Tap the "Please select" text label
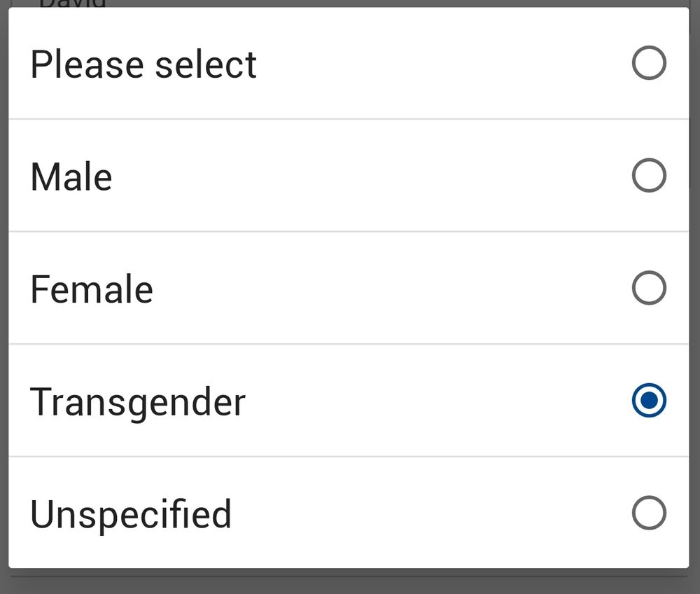This screenshot has width=700, height=594. (x=143, y=65)
